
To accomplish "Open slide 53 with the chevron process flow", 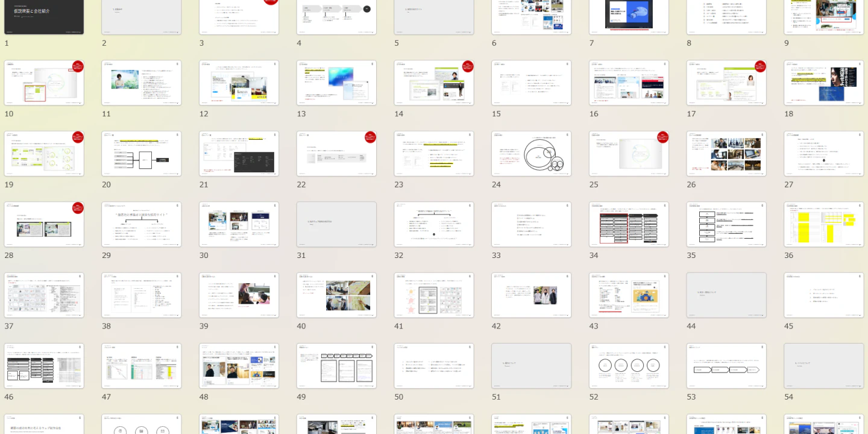I will [x=726, y=366].
